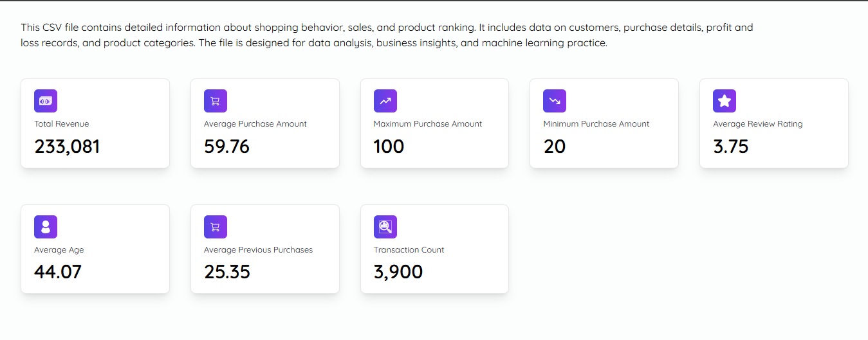This screenshot has width=868, height=340.
Task: Select the Average Review Rating label
Action: pos(758,124)
